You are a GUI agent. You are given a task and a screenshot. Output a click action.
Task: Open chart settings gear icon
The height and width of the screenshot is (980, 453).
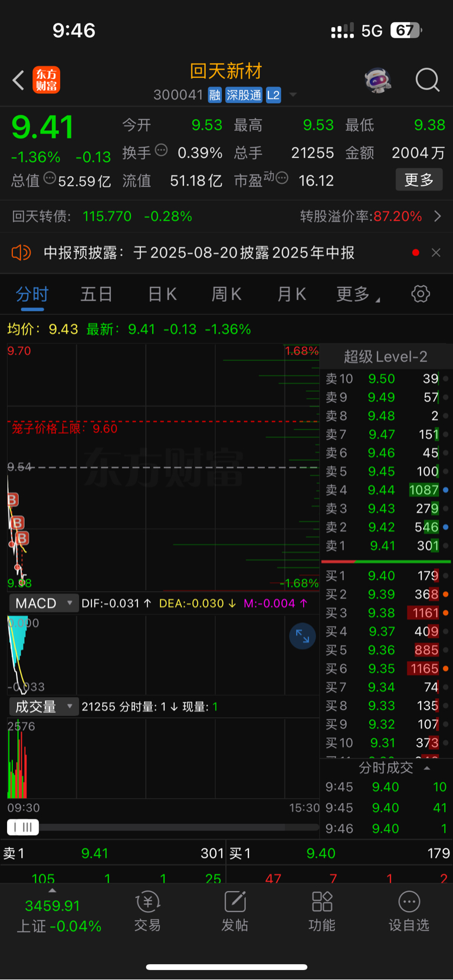[421, 293]
